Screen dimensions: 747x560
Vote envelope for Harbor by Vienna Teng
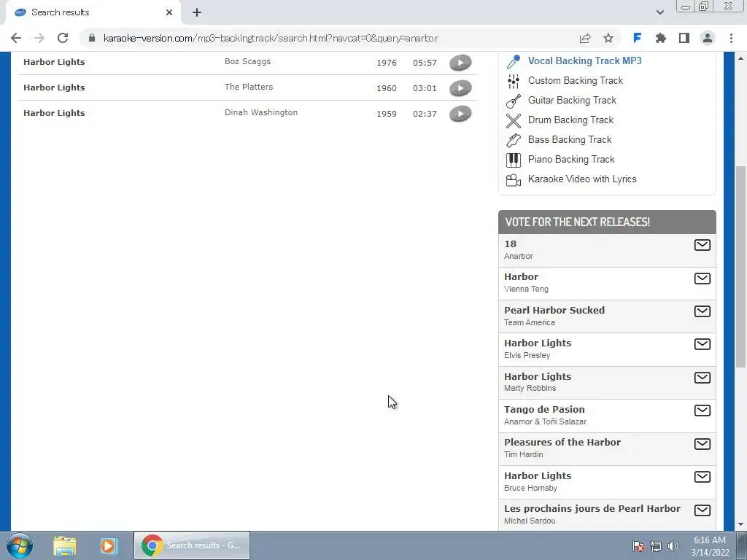click(x=703, y=278)
